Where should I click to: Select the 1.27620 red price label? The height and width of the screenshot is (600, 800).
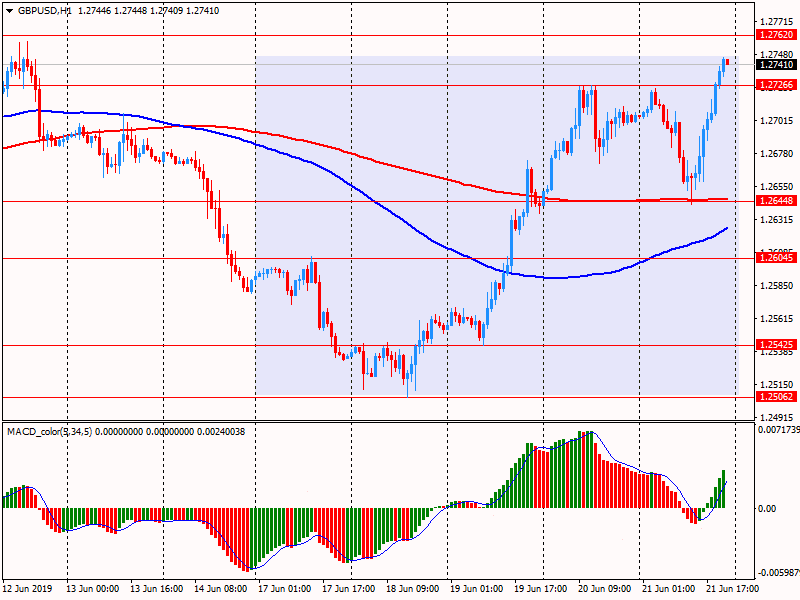tap(777, 35)
